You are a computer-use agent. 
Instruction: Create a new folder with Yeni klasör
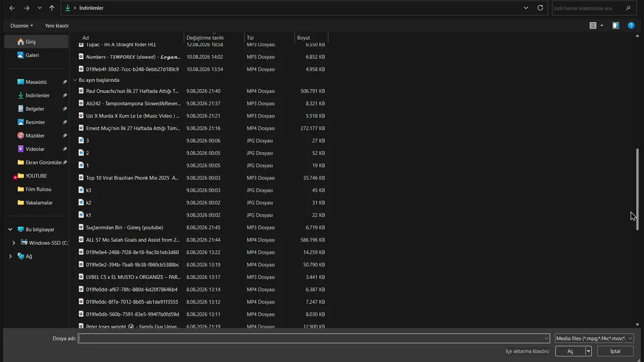(57, 26)
